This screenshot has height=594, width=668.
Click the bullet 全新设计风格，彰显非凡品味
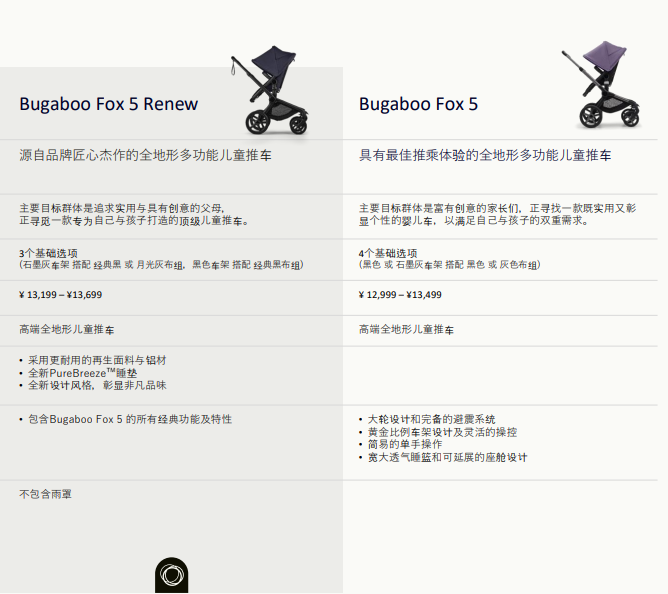pyautogui.click(x=97, y=386)
